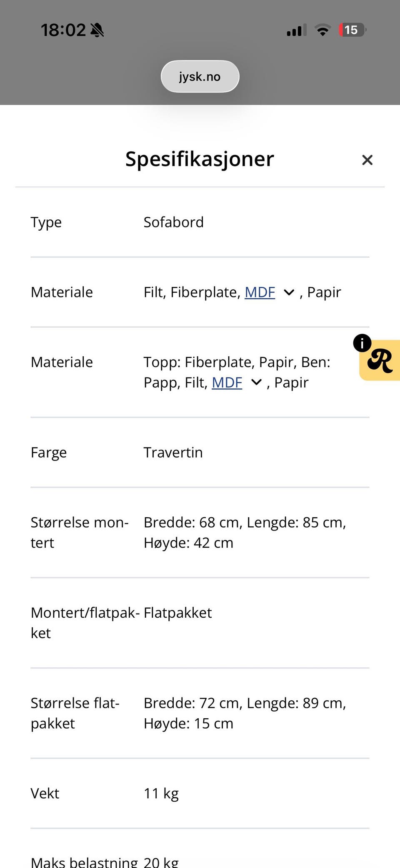Image resolution: width=400 pixels, height=868 pixels.
Task: Tap the jysk.no address pill
Action: (x=200, y=76)
